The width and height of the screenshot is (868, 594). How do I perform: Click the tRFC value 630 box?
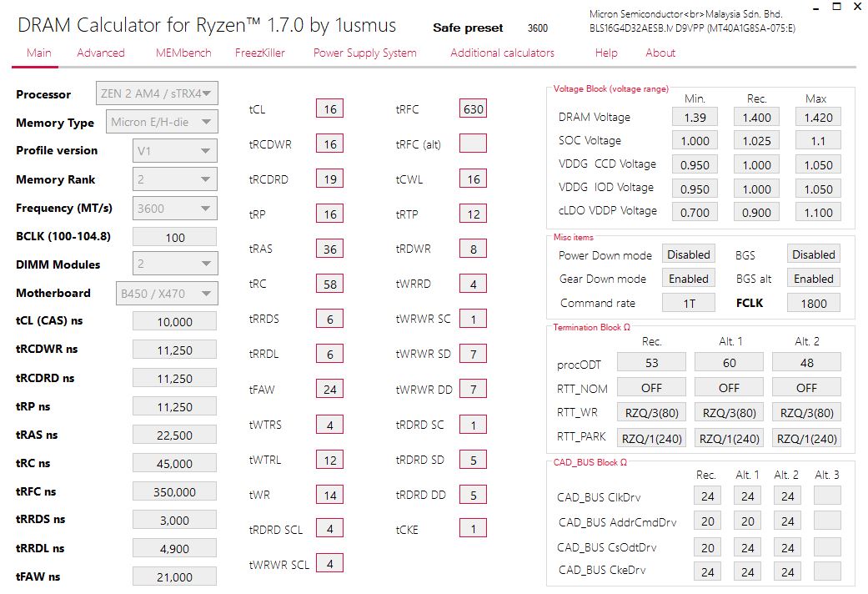[x=474, y=108]
